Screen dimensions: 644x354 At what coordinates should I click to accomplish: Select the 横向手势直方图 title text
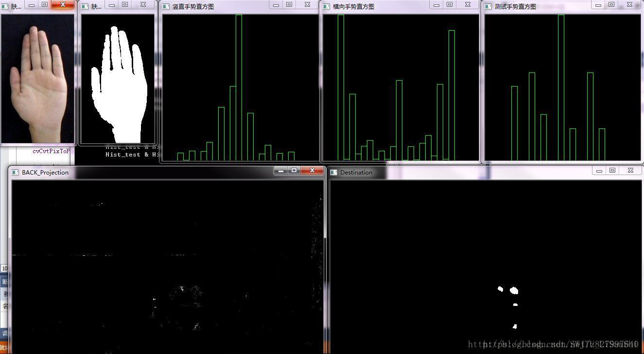[353, 7]
